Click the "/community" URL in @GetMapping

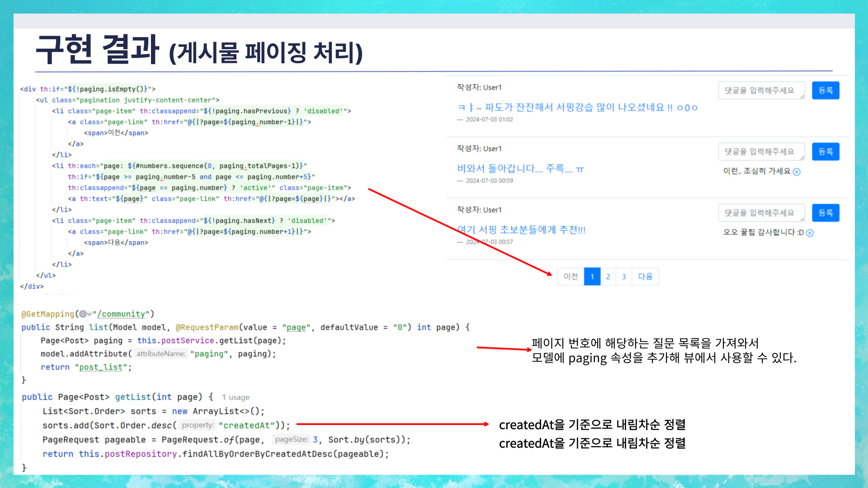[x=121, y=314]
